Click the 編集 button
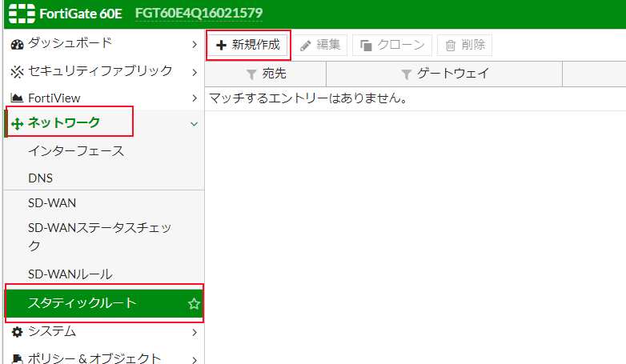The width and height of the screenshot is (626, 364). 320,45
